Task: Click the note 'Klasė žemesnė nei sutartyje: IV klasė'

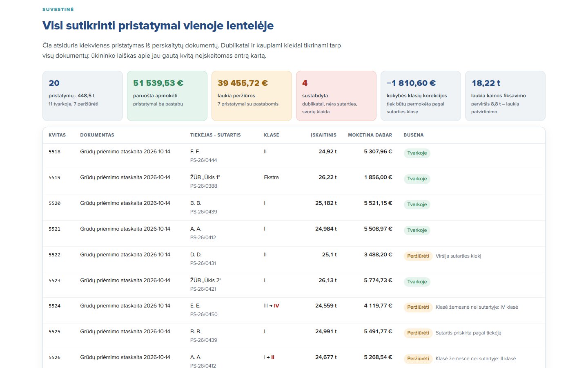Action: point(477,307)
